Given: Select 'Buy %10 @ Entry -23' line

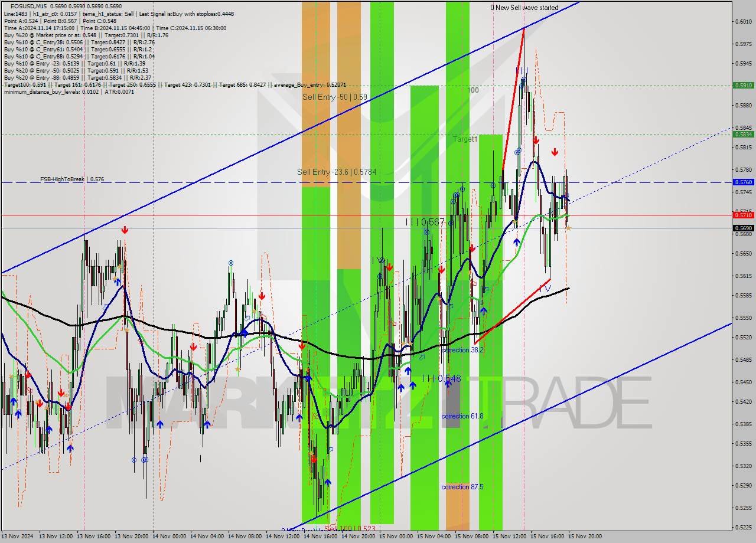Looking at the screenshot, I should (x=74, y=64).
